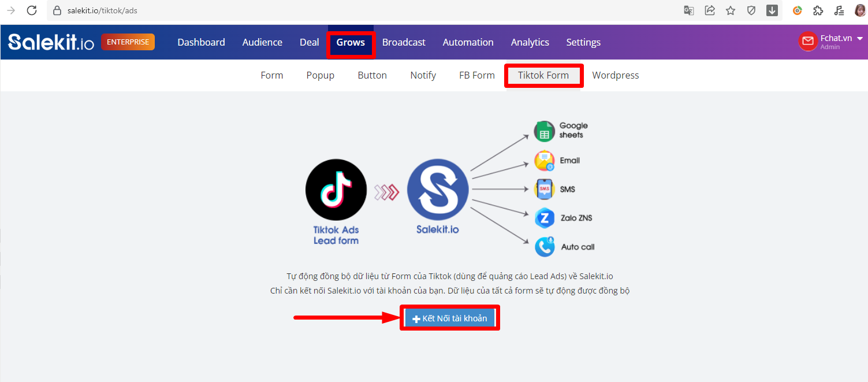This screenshot has width=868, height=382.
Task: Open the Extensions puzzle icon
Action: (x=818, y=10)
